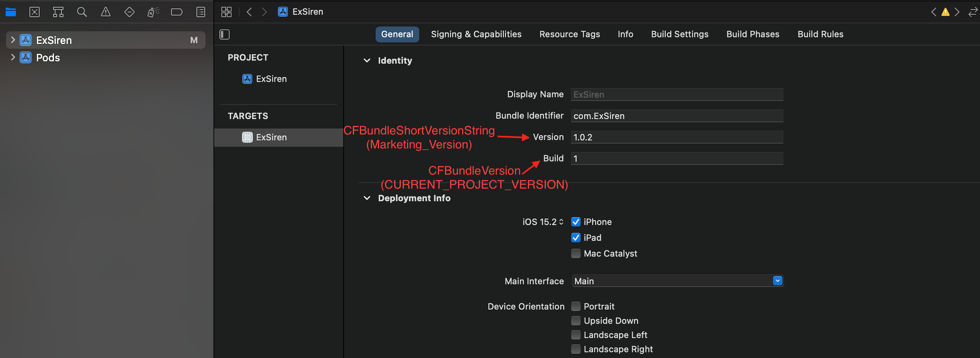The height and width of the screenshot is (358, 980).
Task: Open the related items grid menu
Action: click(226, 12)
